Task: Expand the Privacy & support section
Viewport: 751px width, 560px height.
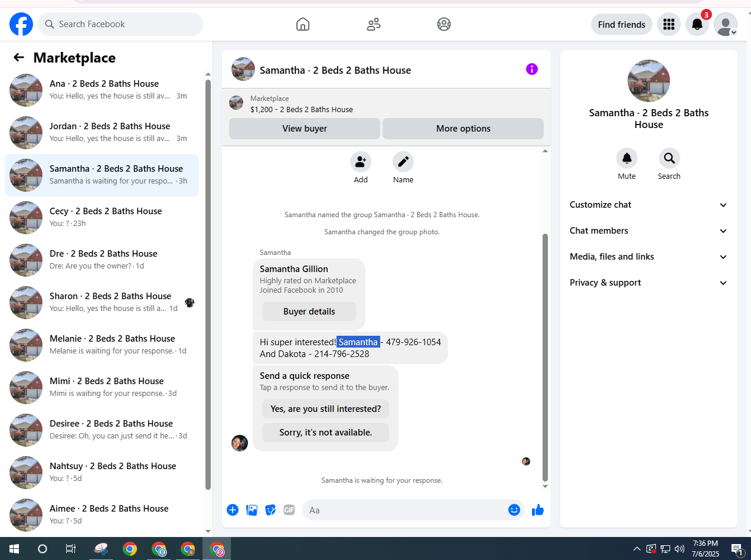Action: coord(649,283)
